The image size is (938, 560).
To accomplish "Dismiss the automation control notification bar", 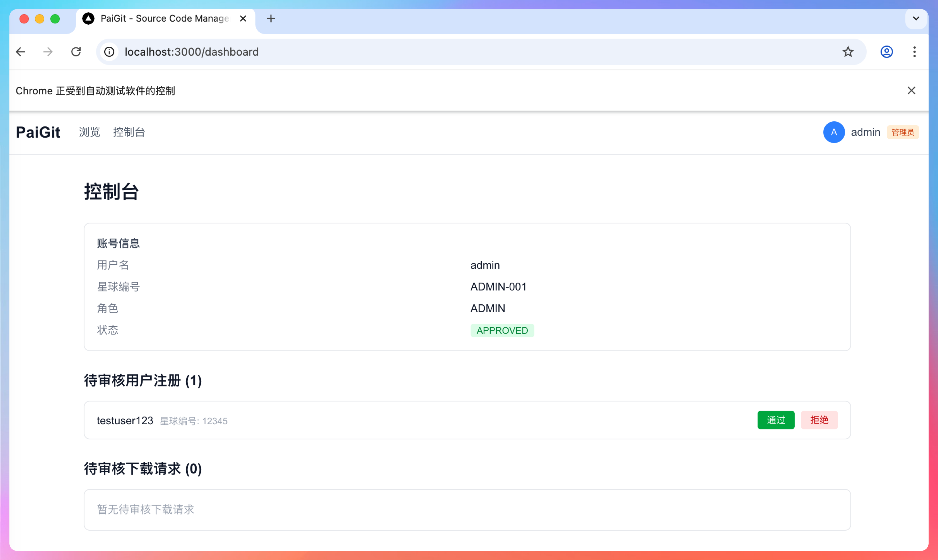I will point(911,91).
